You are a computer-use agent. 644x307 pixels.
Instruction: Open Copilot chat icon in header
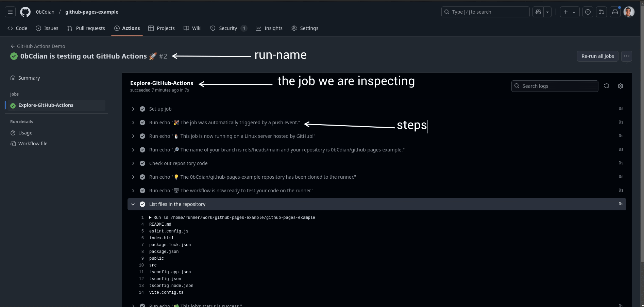point(538,12)
